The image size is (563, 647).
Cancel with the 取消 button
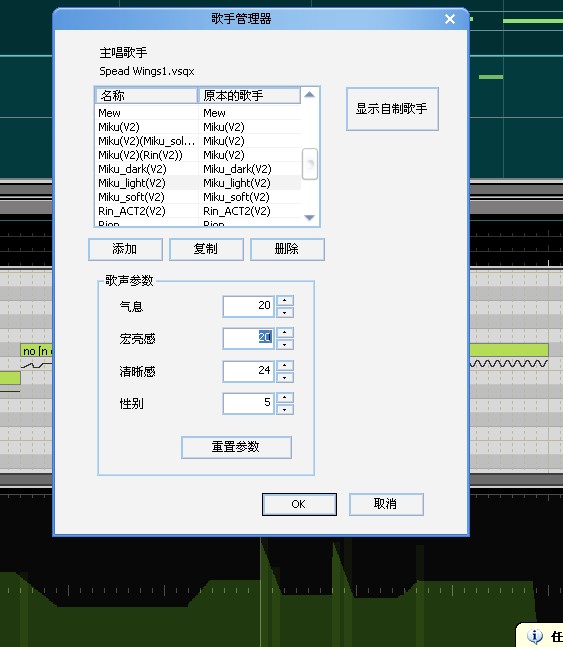point(386,504)
